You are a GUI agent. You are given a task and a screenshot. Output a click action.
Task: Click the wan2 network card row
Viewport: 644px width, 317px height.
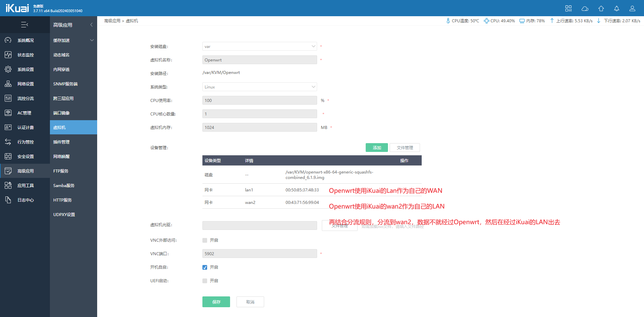point(312,202)
